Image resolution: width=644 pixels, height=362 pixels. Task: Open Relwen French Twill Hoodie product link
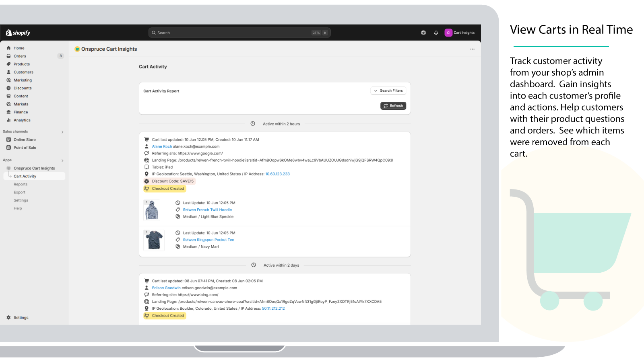coord(207,210)
